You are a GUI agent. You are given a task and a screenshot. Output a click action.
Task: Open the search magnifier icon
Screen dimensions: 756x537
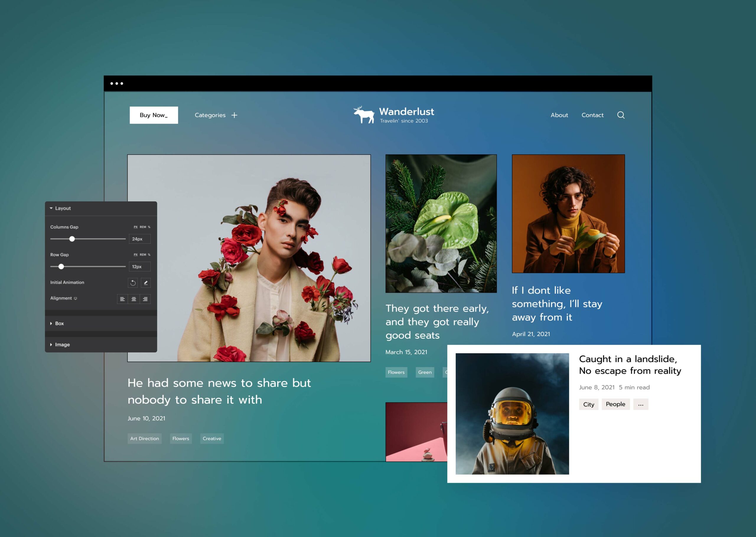pyautogui.click(x=621, y=115)
